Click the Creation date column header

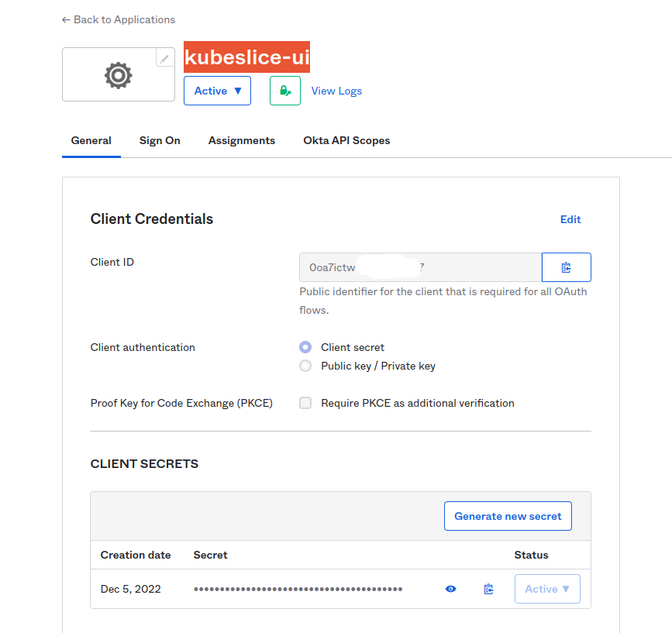click(136, 555)
